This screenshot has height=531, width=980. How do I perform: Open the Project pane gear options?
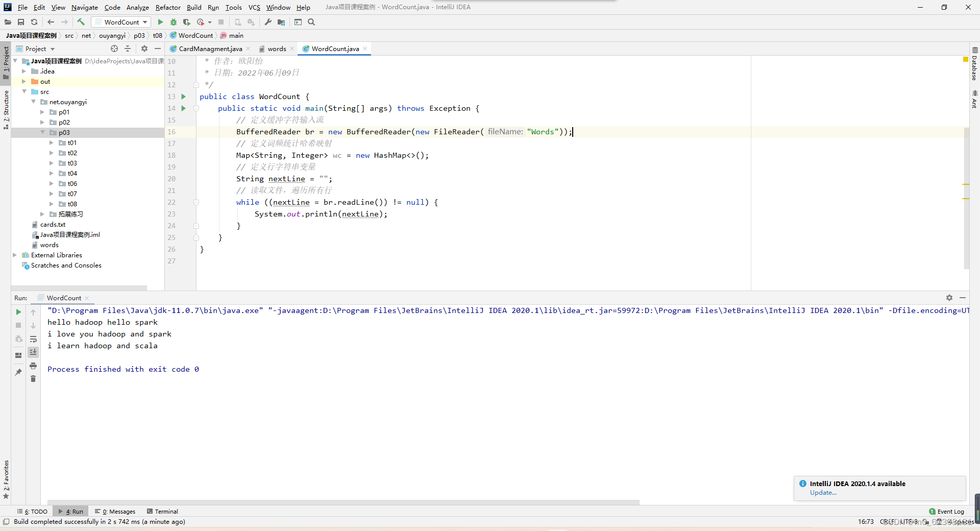point(144,49)
